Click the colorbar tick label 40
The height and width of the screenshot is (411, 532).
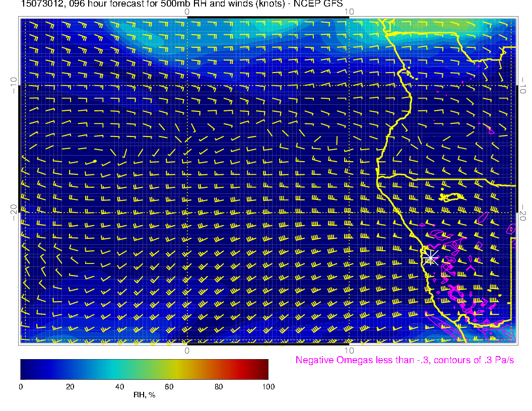point(119,387)
